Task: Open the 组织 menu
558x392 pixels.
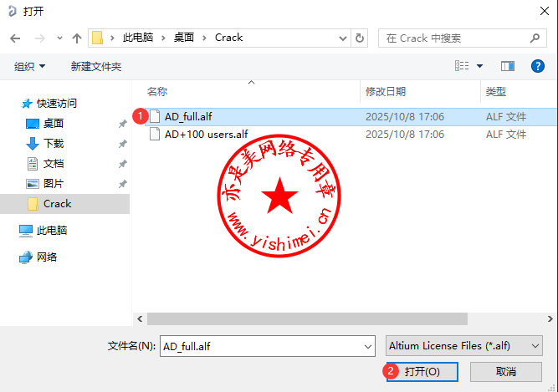Action: [x=30, y=66]
